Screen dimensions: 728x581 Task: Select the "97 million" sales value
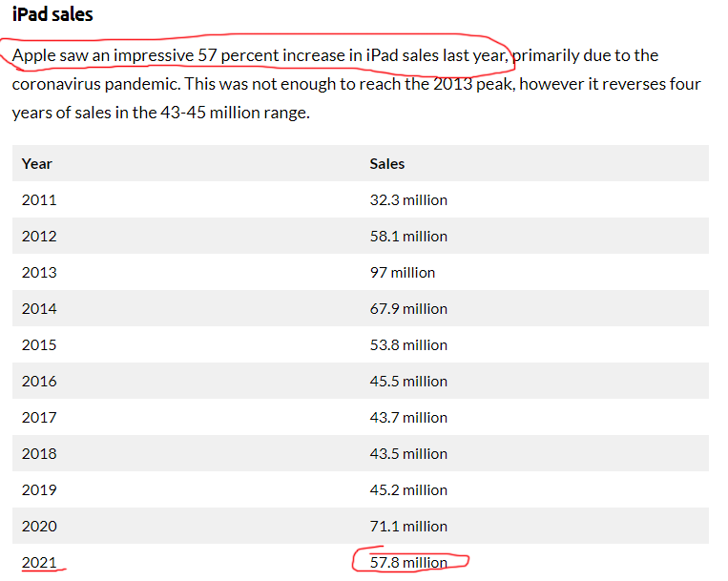tap(402, 273)
